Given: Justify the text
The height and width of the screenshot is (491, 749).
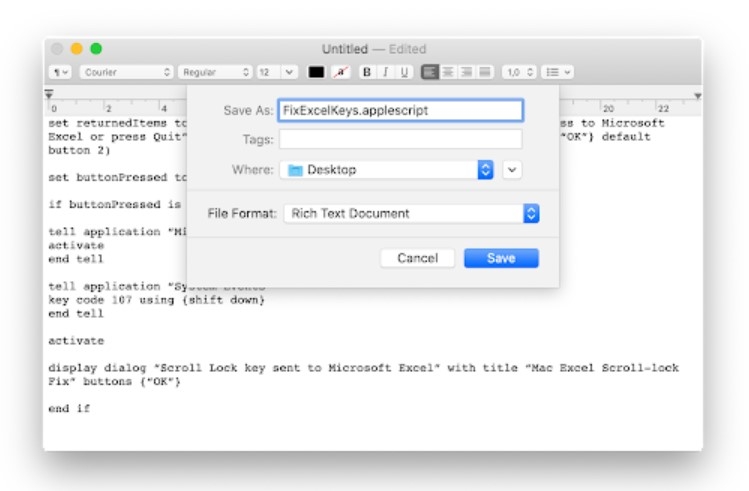Looking at the screenshot, I should pos(484,72).
